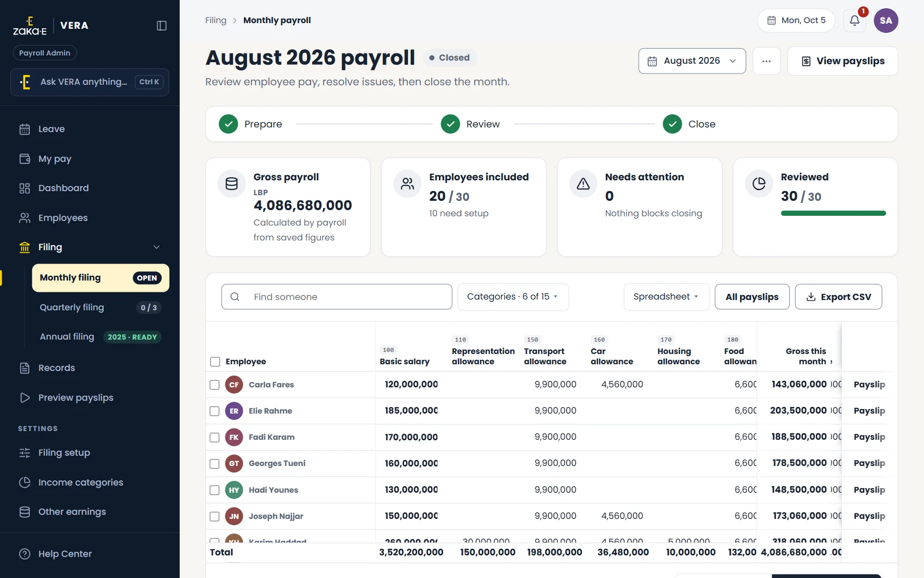Click the Mon, Oct 5 date chip
This screenshot has height=578, width=924.
tap(796, 21)
